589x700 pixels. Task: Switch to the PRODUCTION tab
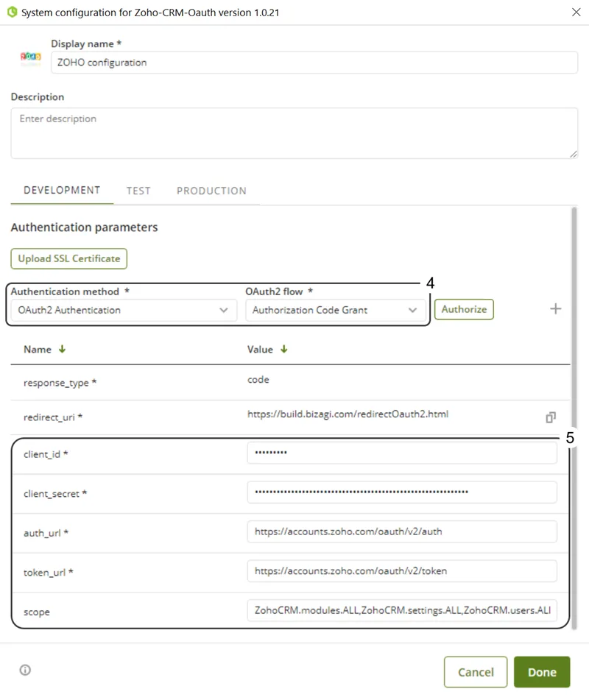(x=211, y=191)
